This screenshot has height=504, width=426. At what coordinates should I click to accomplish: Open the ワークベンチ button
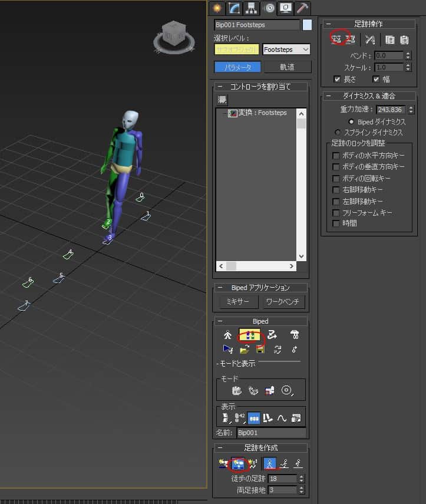283,302
